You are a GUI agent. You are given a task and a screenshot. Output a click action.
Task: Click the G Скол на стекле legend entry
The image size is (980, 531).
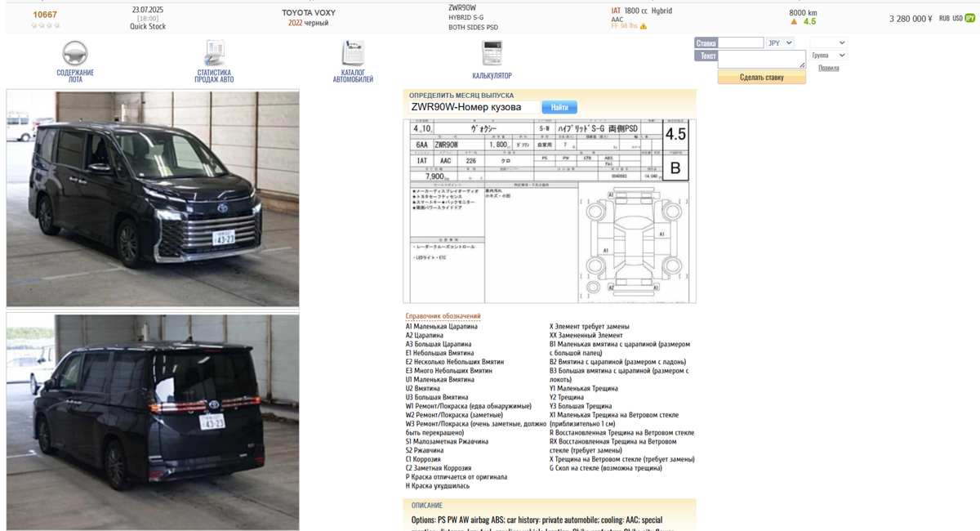(x=606, y=468)
